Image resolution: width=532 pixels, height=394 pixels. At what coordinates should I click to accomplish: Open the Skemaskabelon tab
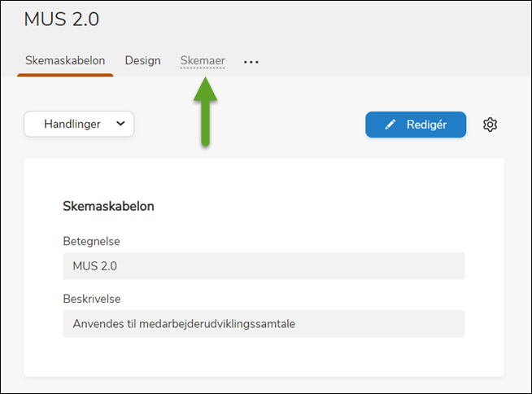tap(65, 61)
